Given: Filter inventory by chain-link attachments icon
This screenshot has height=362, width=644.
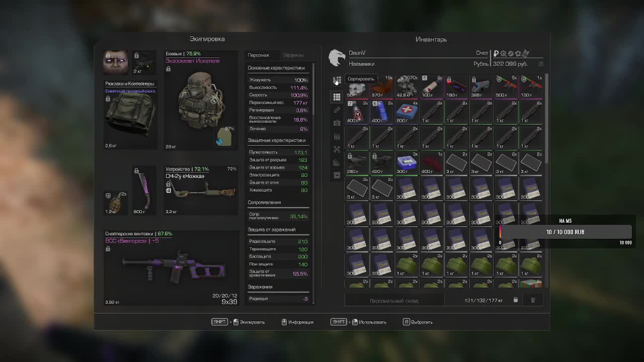Looking at the screenshot, I should click(337, 110).
